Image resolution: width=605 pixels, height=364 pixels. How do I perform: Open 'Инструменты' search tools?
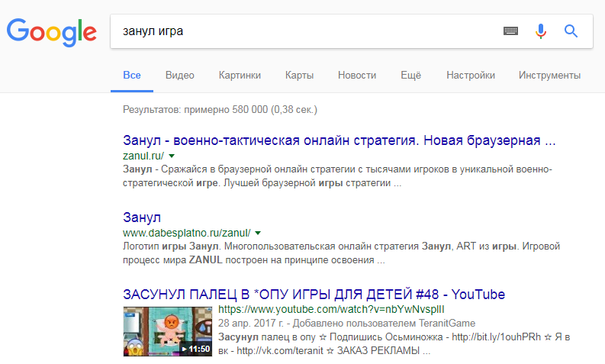click(549, 76)
